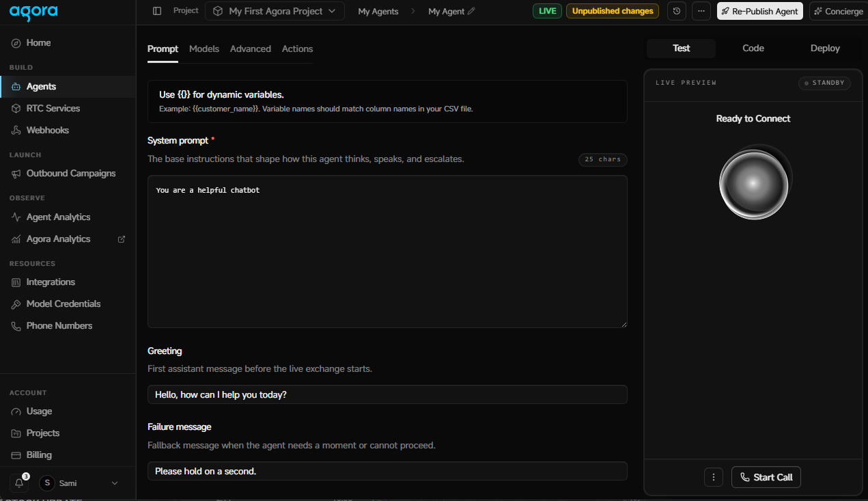Select the Test tab
This screenshot has height=501, width=868.
pos(681,48)
